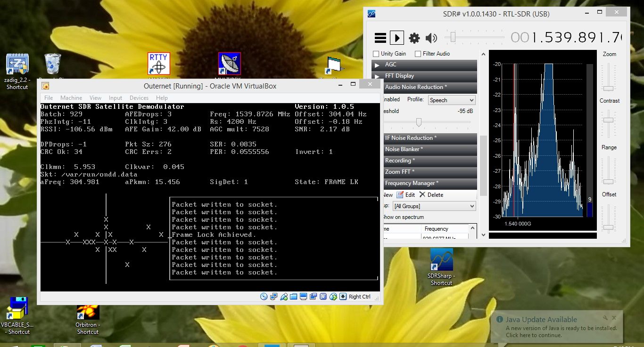Click VirtualBox keyboard capture arrow icon
Screen dimensions: 644x347
point(343,297)
